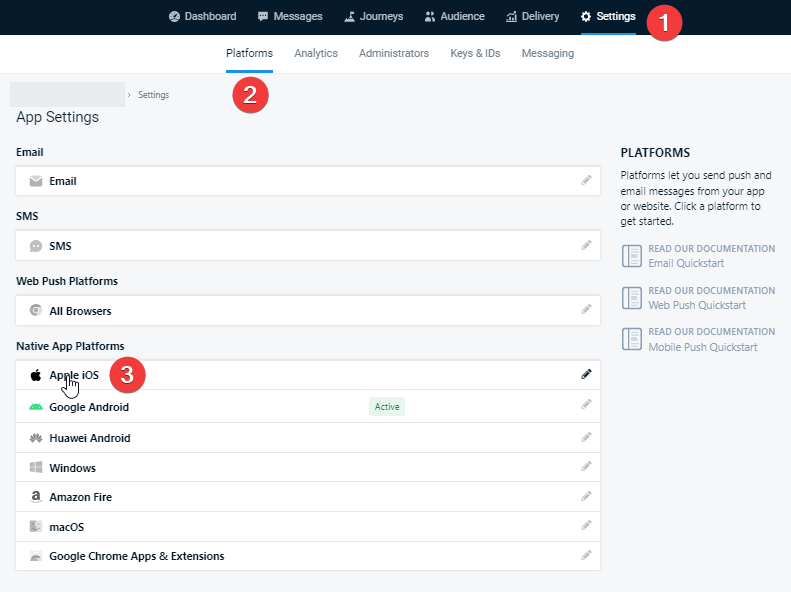
Task: Switch to the Platforms tab
Action: click(249, 53)
